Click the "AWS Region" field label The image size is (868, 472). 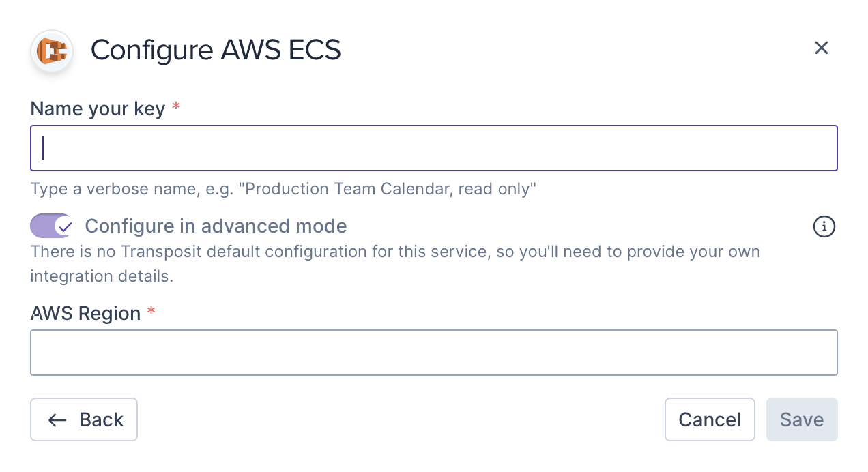coord(86,314)
